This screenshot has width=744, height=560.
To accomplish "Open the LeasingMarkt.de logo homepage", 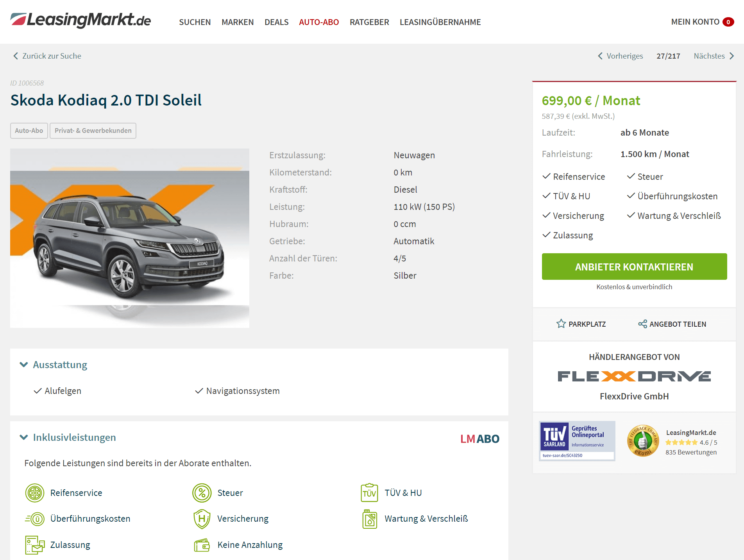I will click(x=80, y=20).
